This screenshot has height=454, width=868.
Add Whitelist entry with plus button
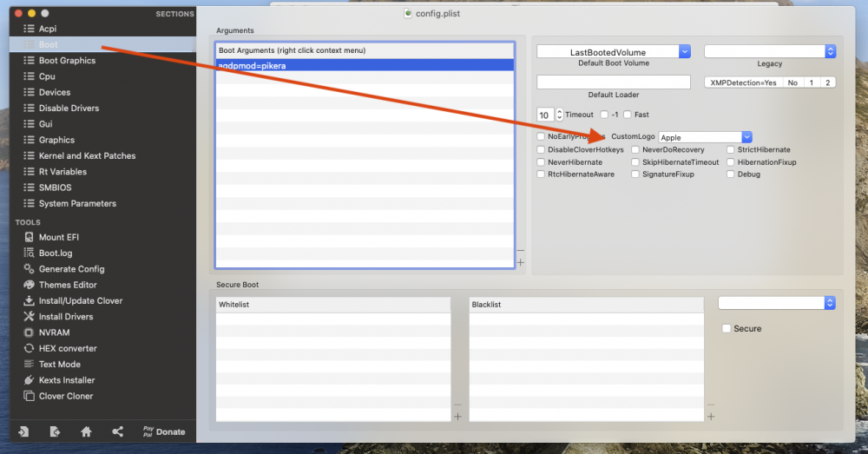(457, 417)
